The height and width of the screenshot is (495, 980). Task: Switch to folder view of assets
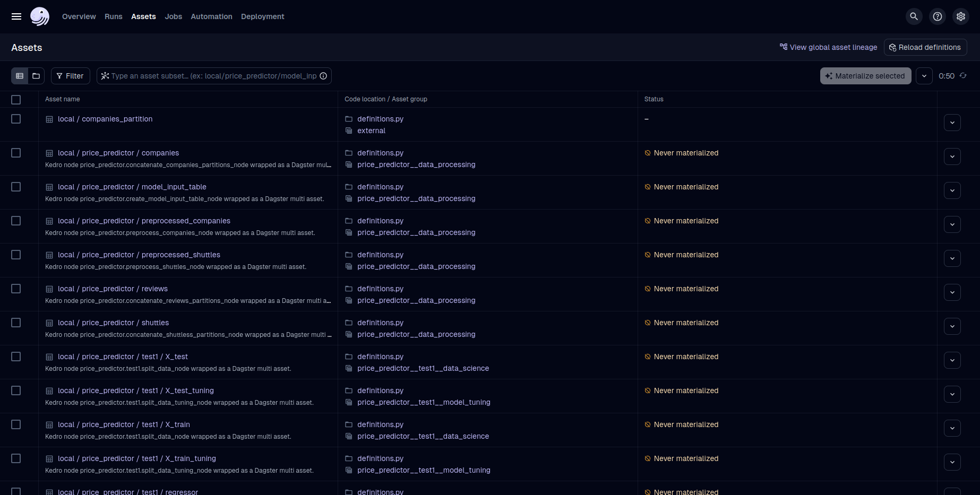36,76
